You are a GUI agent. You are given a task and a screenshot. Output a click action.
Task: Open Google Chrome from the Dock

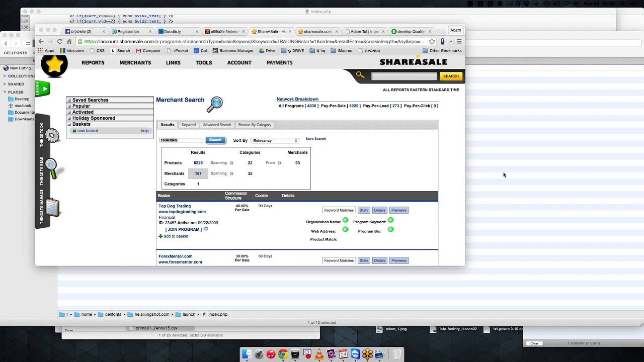pos(283,354)
